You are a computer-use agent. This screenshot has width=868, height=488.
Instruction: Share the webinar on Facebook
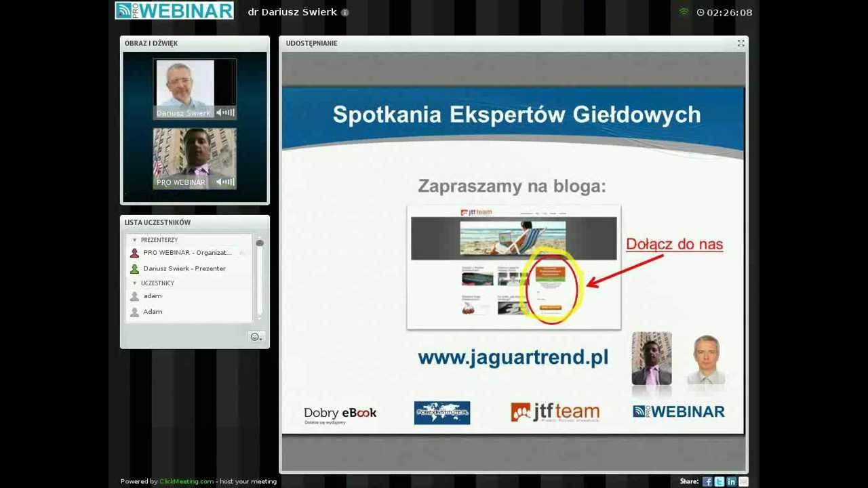(707, 481)
